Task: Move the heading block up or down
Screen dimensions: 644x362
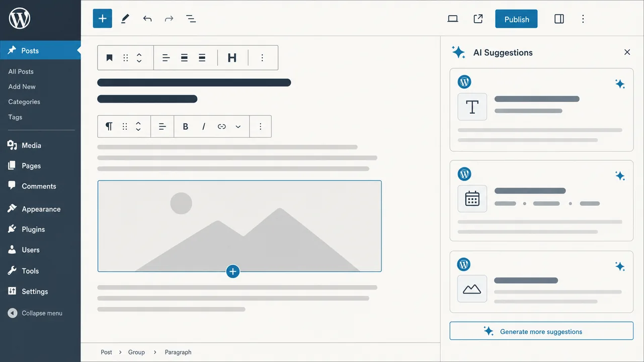Action: tap(139, 58)
